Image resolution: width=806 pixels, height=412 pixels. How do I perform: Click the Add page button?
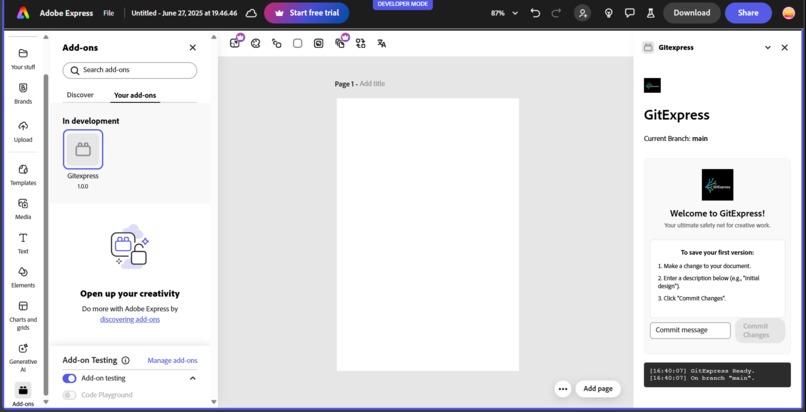(598, 389)
